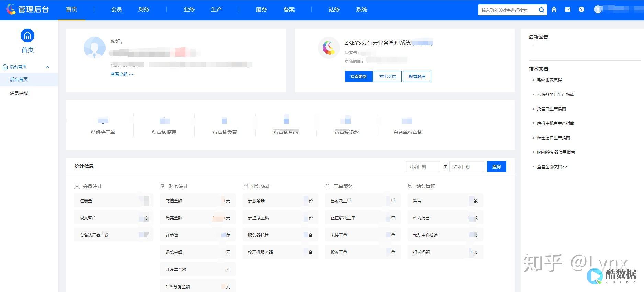Open the 系统 top menu

[x=362, y=10]
